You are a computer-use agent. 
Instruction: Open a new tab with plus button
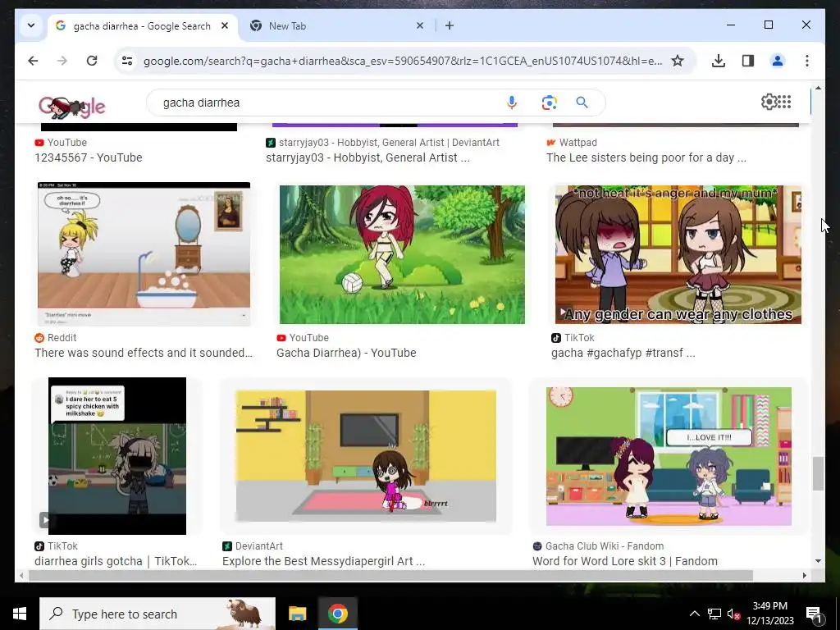[450, 25]
